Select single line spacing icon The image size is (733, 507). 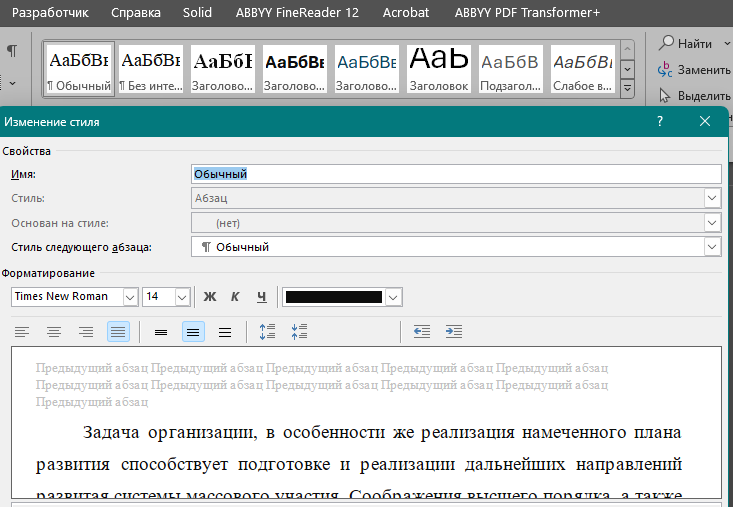pyautogui.click(x=161, y=332)
